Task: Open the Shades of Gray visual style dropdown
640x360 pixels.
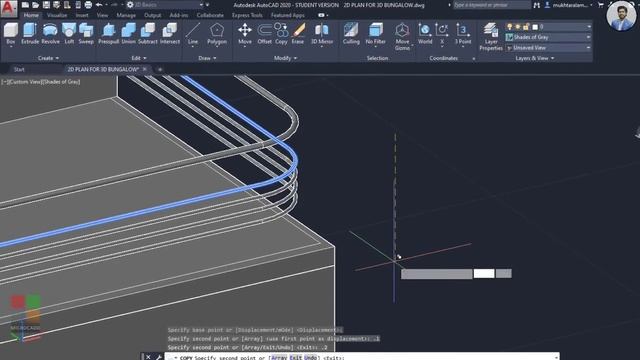Action: coord(548,37)
